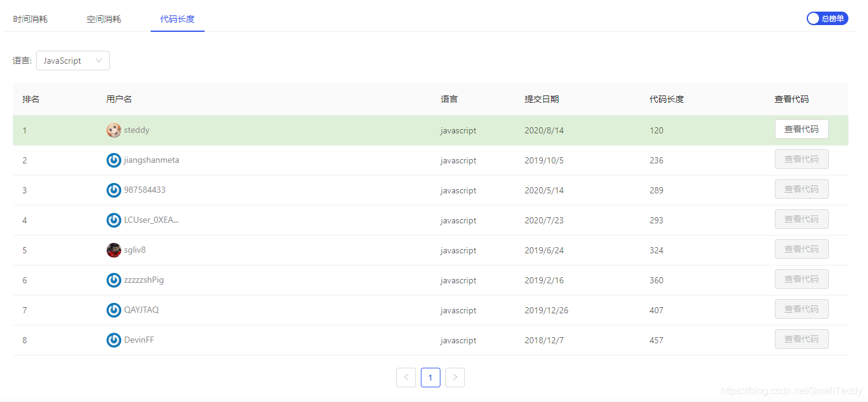Click code length value 293
Viewport: 868px width, 402px height.
657,221
